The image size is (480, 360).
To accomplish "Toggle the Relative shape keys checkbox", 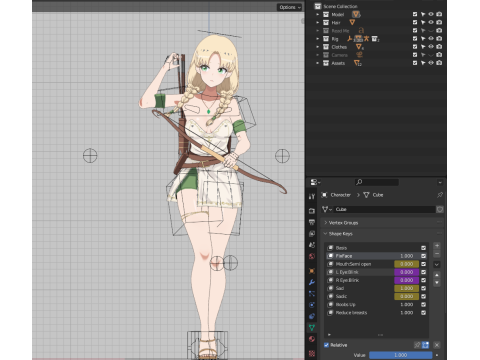I will [x=326, y=345].
